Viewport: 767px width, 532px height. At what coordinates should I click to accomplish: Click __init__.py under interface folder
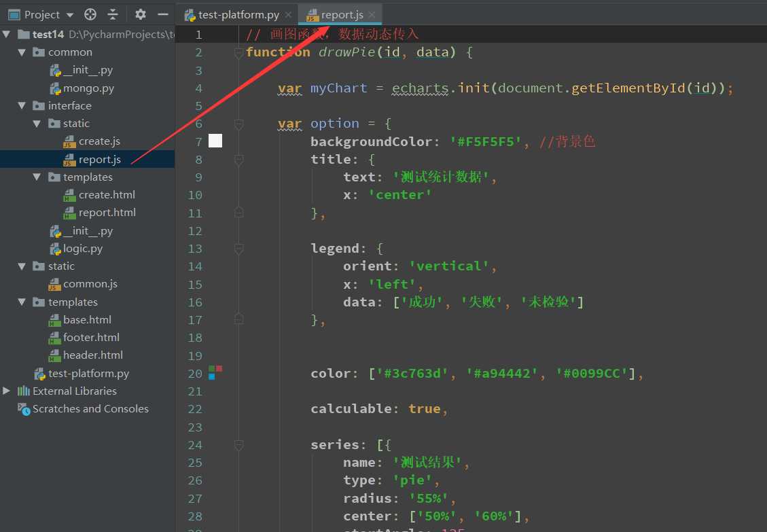[x=88, y=230]
